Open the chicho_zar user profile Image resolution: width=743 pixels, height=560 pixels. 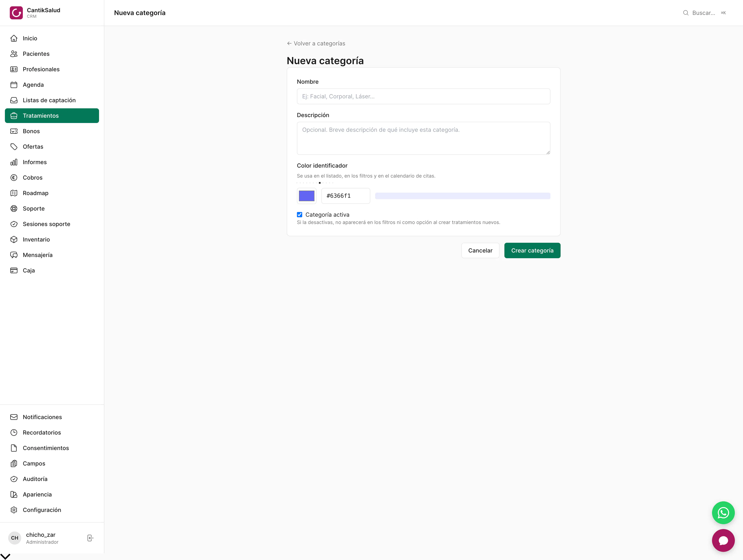(42, 538)
